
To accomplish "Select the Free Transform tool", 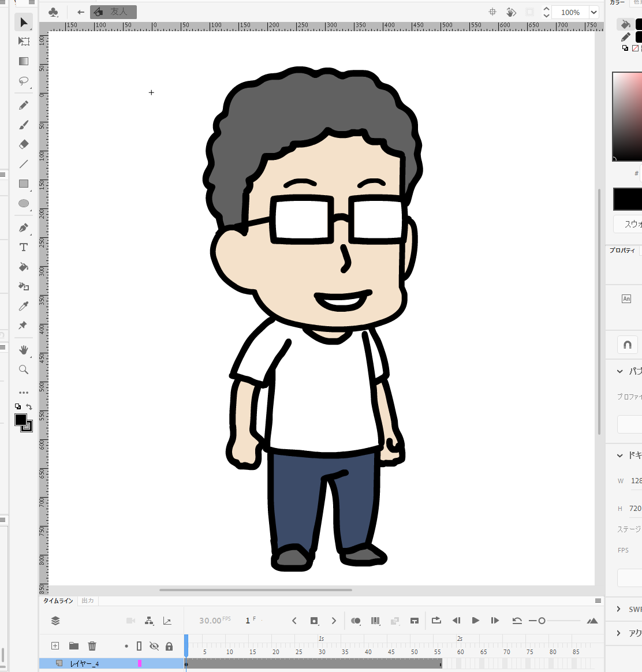I will coord(24,42).
